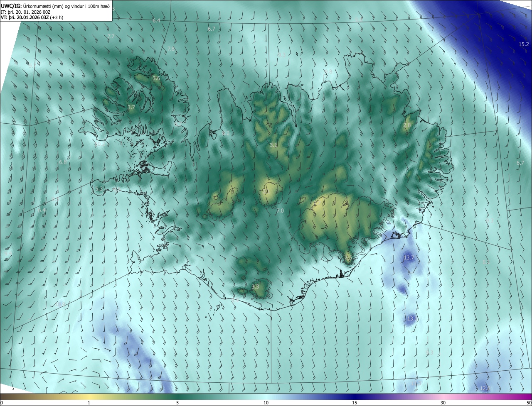This screenshot has height=406, width=532.
Task: Click the 50 label on the color scale
Action: pyautogui.click(x=529, y=403)
